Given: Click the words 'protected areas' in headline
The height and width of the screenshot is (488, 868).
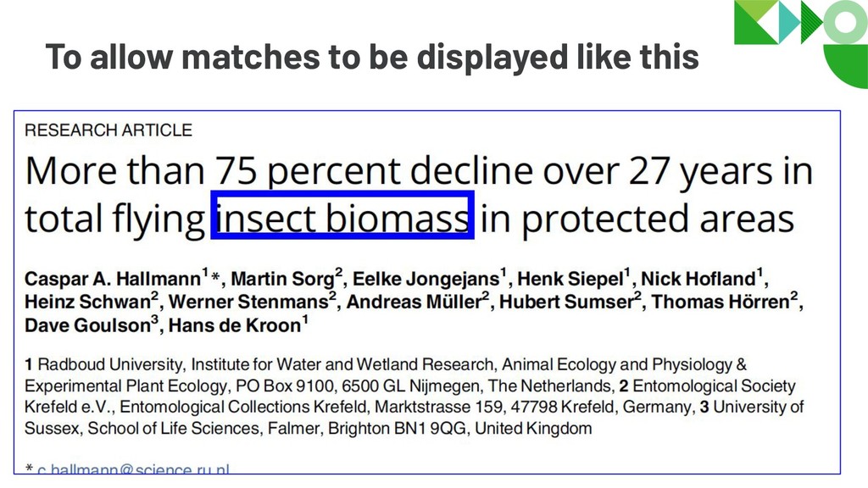Looking at the screenshot, I should coord(658,219).
